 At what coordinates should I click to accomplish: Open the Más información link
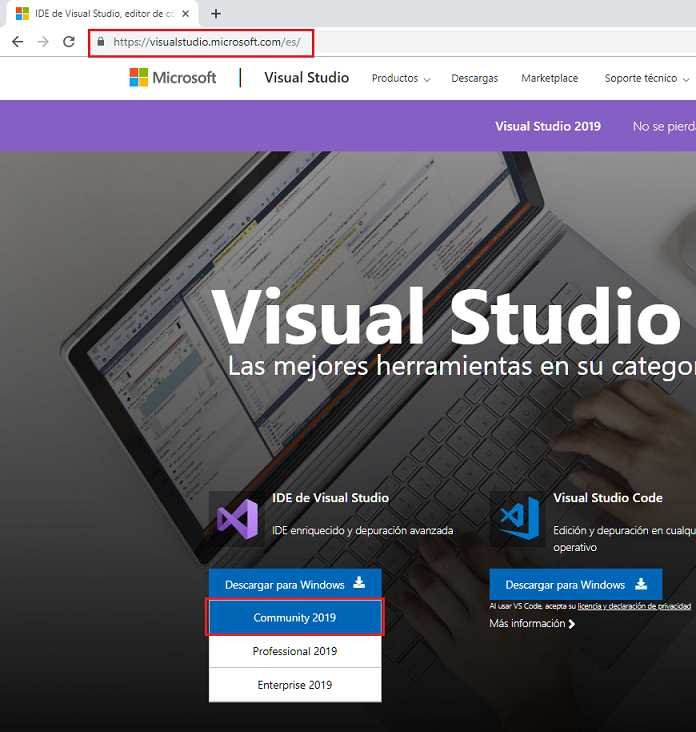coord(532,624)
